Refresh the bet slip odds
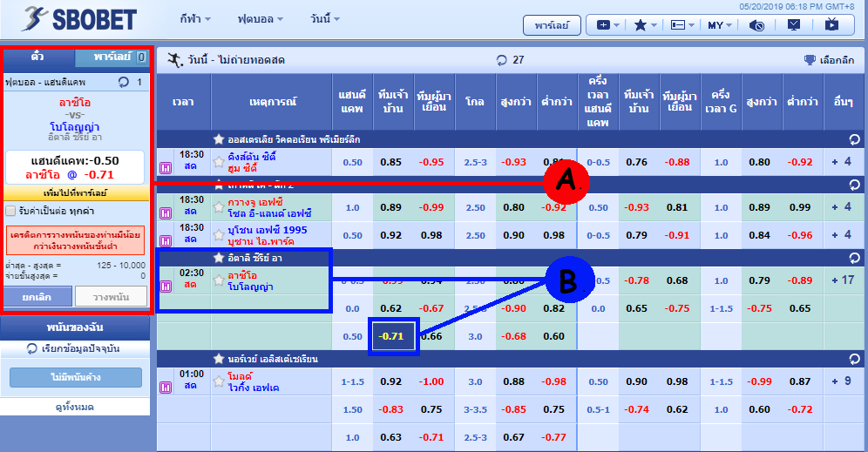Viewport: 868px width, 452px height. coord(124,82)
